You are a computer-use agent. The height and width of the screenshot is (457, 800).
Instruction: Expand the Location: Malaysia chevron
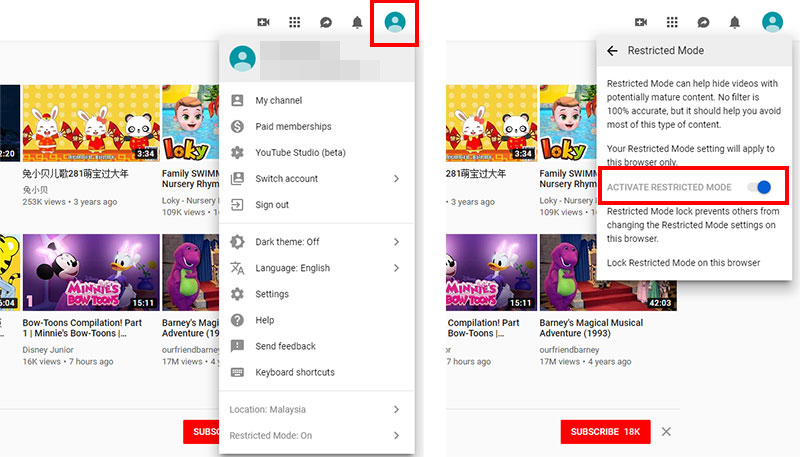[x=396, y=410]
